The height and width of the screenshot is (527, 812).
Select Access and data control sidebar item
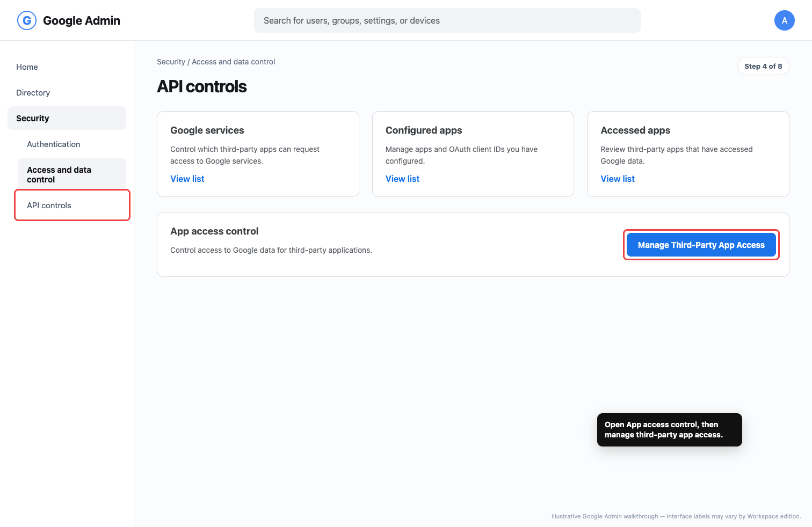[x=72, y=174]
